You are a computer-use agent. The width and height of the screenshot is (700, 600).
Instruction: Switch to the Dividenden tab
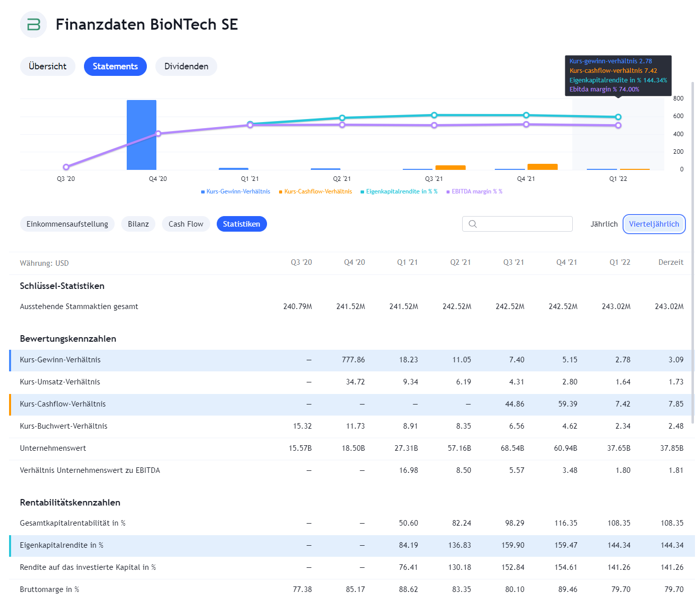[186, 66]
